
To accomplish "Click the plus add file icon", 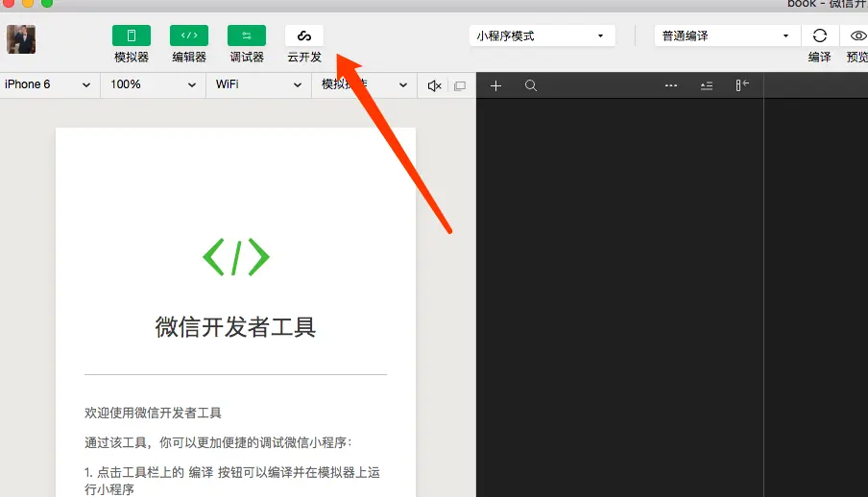I will coord(496,85).
